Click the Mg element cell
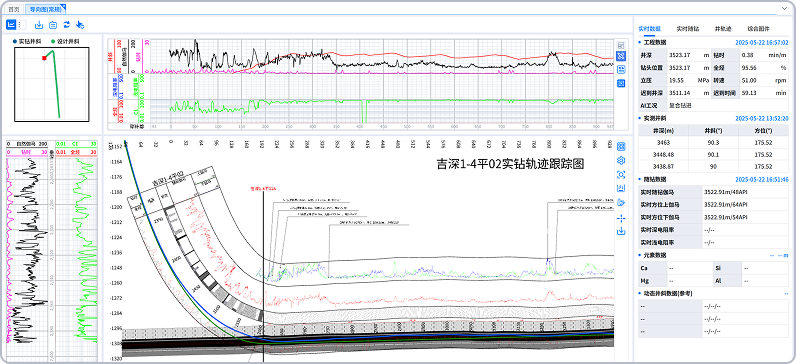Screen dimensions: 796x364 (x=652, y=280)
